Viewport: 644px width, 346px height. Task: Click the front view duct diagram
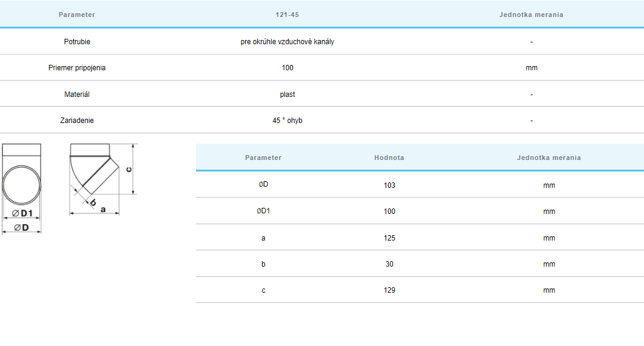click(22, 187)
